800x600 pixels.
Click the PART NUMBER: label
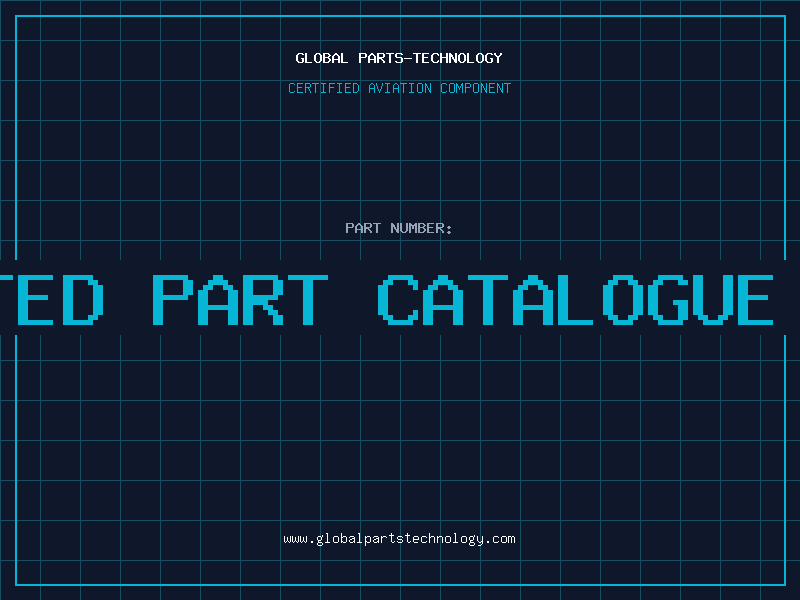tap(398, 228)
